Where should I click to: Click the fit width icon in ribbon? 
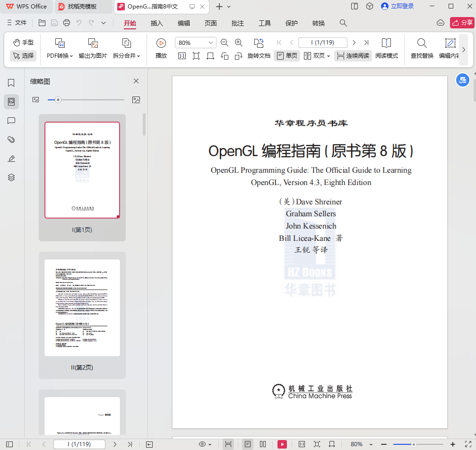click(x=210, y=56)
